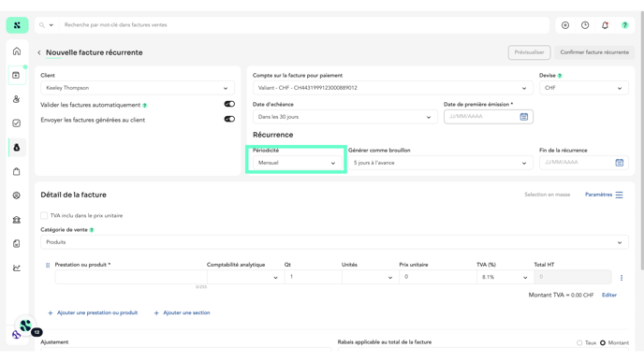
Task: Expand the search filter arrow
Action: (51, 25)
